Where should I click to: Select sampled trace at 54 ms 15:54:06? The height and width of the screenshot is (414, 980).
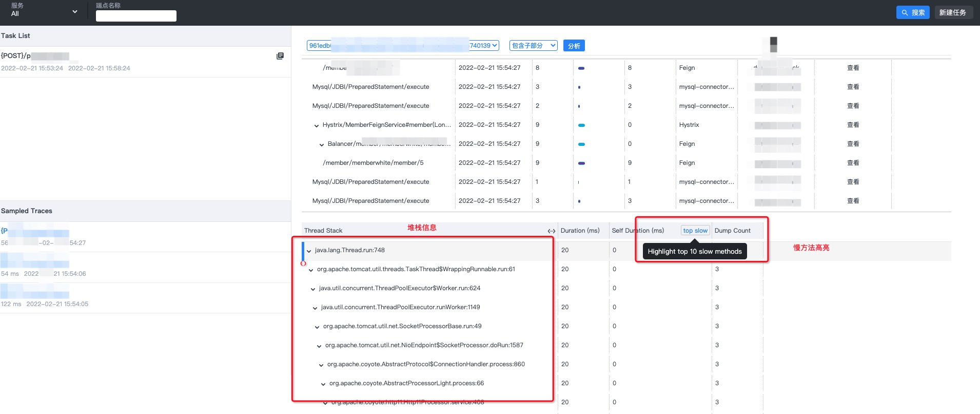(x=145, y=267)
